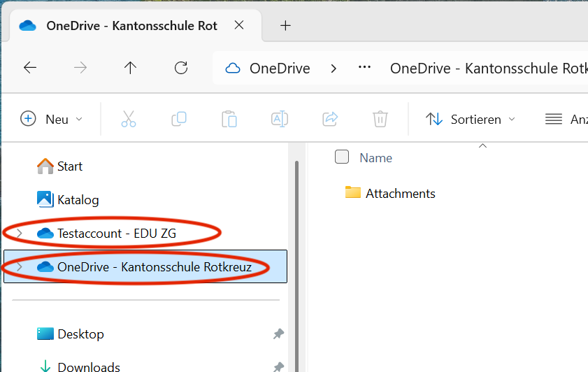The image size is (588, 372).
Task: Expand the chevron after OneDrive breadcrumb
Action: click(334, 69)
